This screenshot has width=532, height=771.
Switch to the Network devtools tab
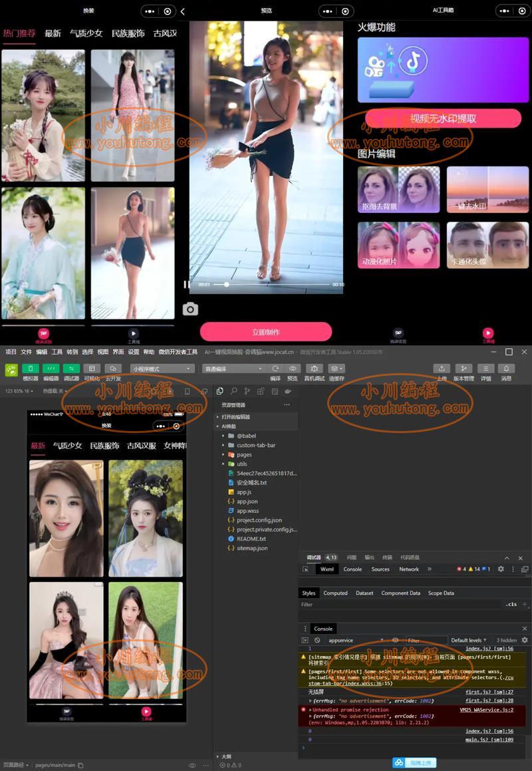tap(409, 569)
